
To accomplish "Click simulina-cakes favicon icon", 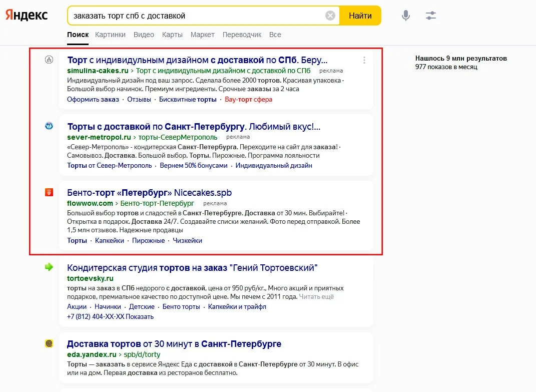I will tap(49, 60).
